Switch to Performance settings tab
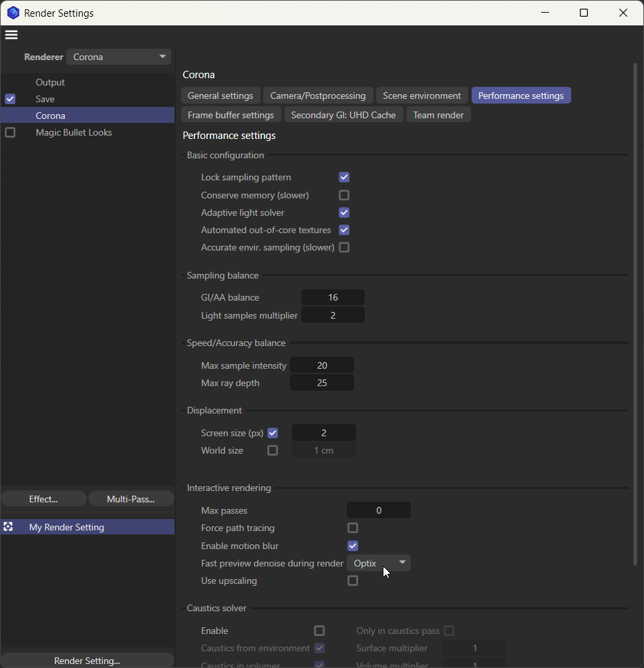 click(521, 96)
